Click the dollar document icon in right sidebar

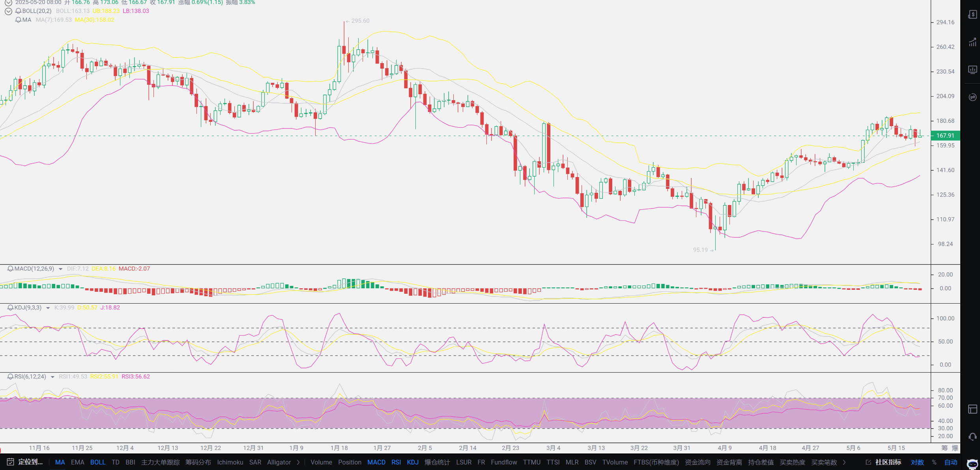[973, 14]
